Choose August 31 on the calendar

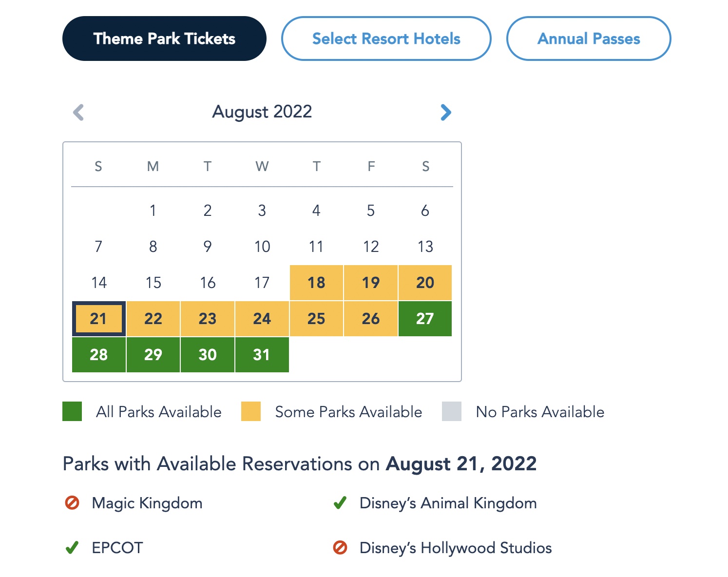coord(262,355)
